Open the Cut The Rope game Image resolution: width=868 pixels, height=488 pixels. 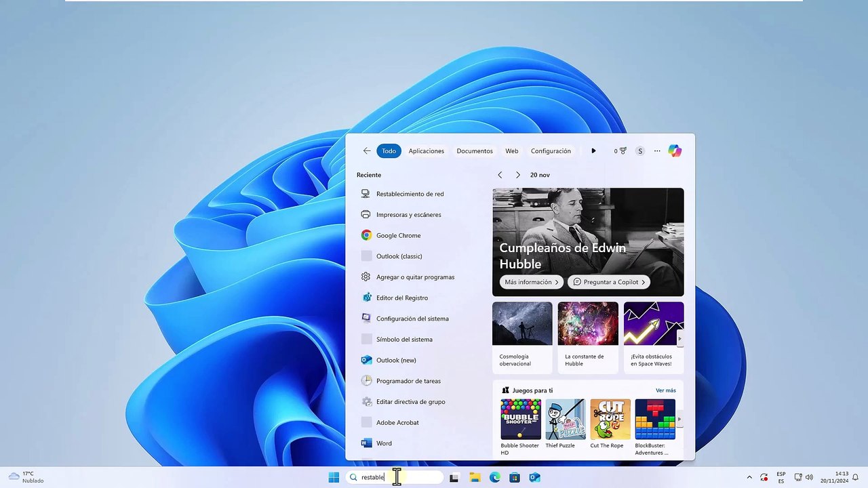(x=610, y=424)
